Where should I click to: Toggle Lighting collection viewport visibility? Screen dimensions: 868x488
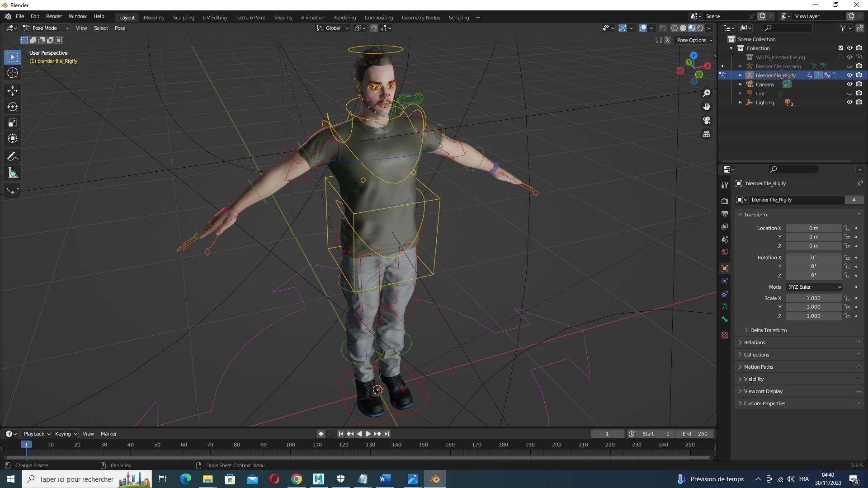(849, 102)
